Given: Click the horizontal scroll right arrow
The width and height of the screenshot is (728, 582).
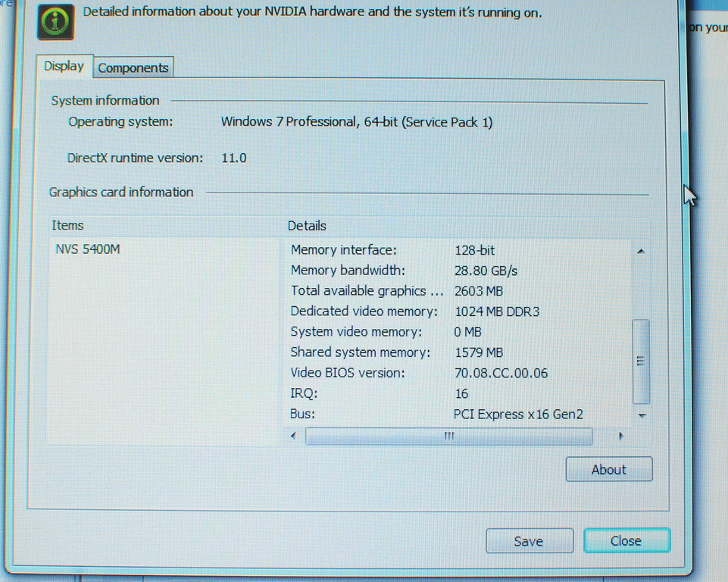Looking at the screenshot, I should pyautogui.click(x=620, y=436).
